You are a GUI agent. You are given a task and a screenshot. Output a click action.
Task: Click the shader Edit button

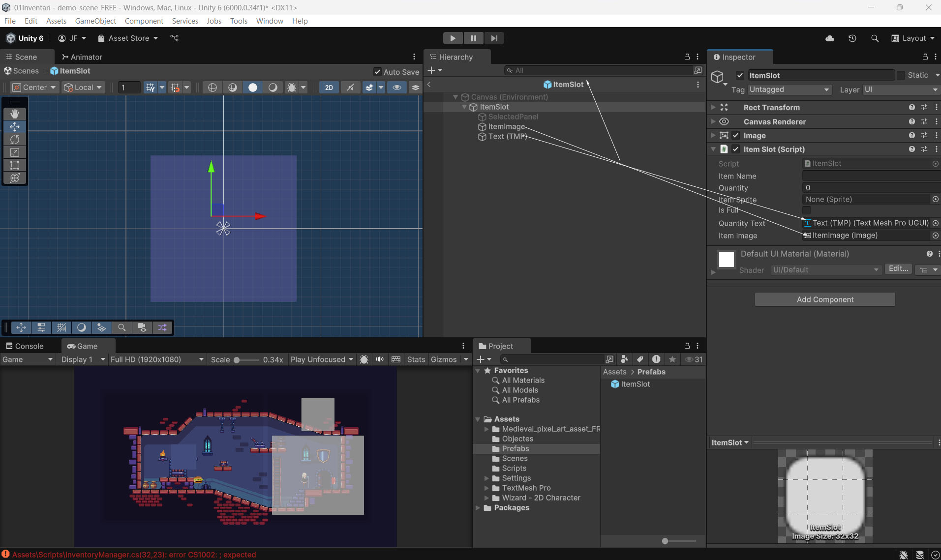click(898, 268)
